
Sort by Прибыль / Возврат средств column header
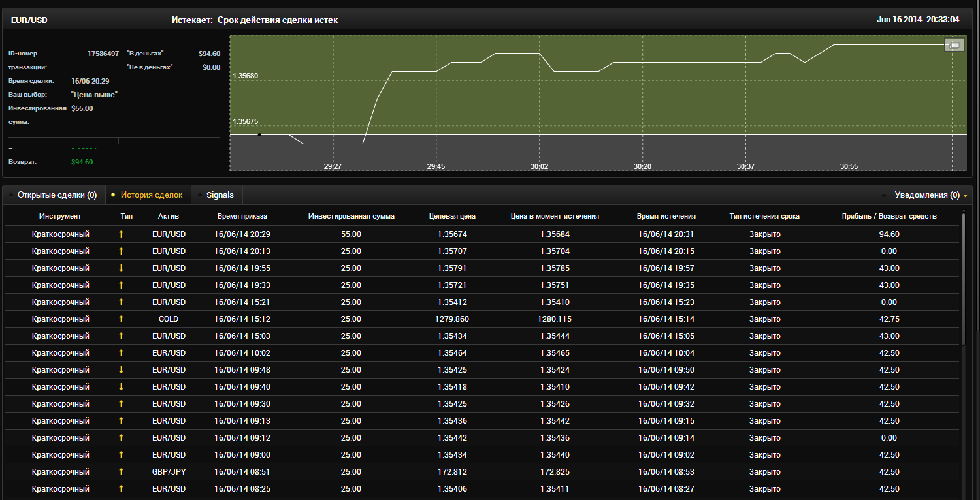889,216
